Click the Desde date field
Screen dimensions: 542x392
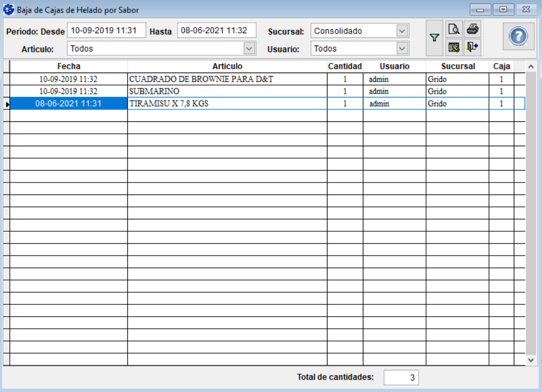(x=106, y=31)
